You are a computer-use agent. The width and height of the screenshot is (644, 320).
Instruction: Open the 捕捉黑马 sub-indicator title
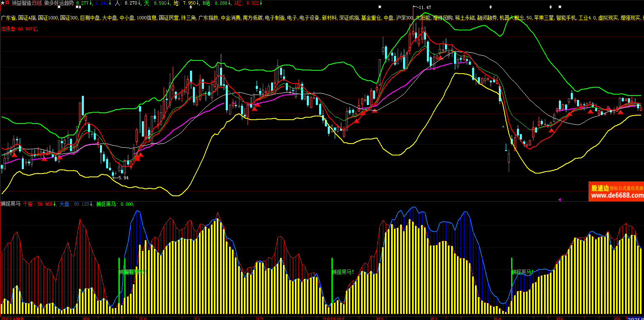[10, 204]
